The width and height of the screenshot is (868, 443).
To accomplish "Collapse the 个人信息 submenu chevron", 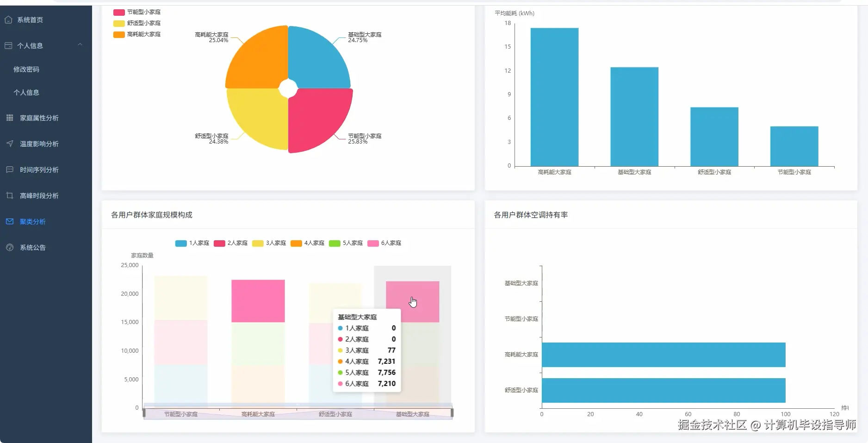I will 80,45.
